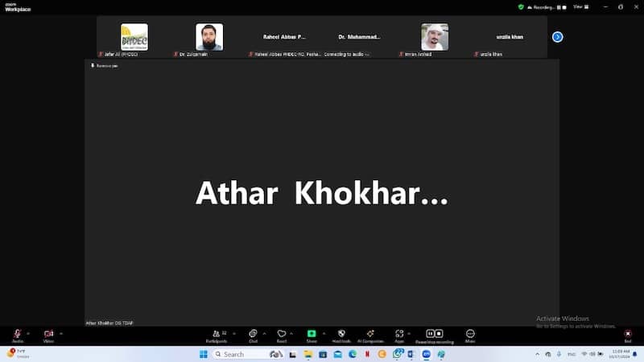Click the green Share screen icon

point(312,334)
